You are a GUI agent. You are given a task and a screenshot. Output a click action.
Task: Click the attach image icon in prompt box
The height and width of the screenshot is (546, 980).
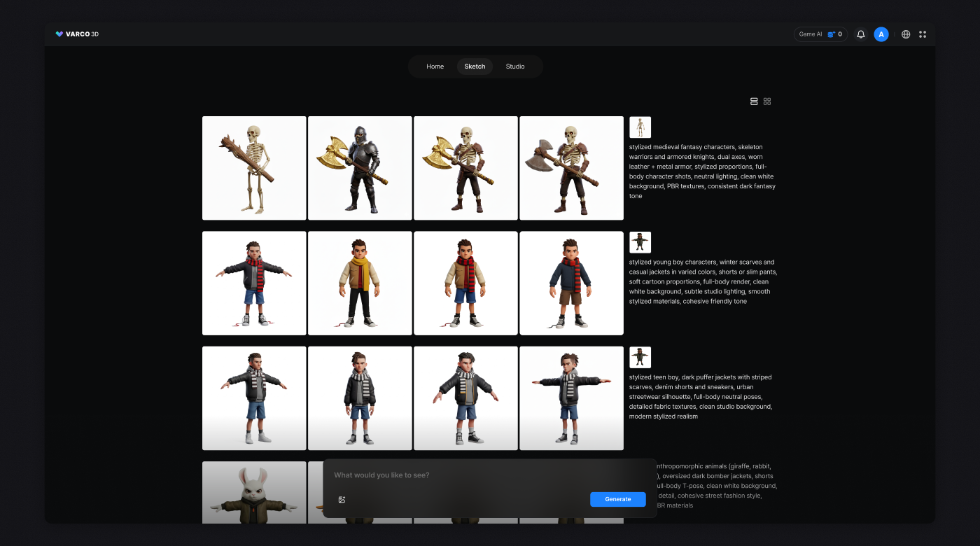(x=342, y=500)
